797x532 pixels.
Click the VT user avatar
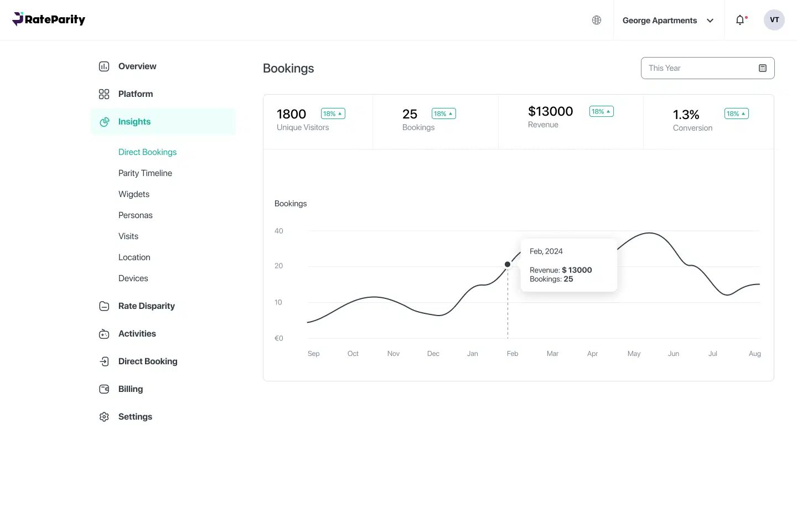(x=774, y=20)
